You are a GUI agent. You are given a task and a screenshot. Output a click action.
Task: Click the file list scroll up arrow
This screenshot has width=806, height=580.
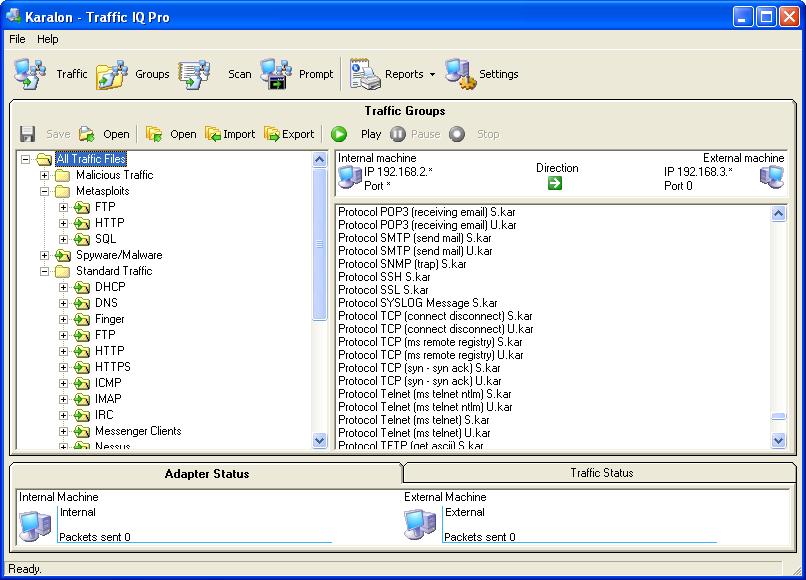click(778, 213)
